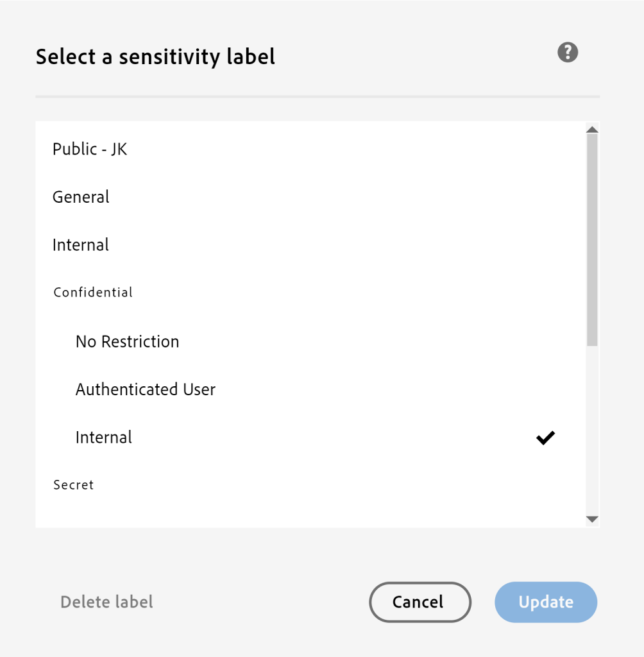Image resolution: width=644 pixels, height=657 pixels.
Task: Open help via the question mark icon
Action: tap(568, 53)
